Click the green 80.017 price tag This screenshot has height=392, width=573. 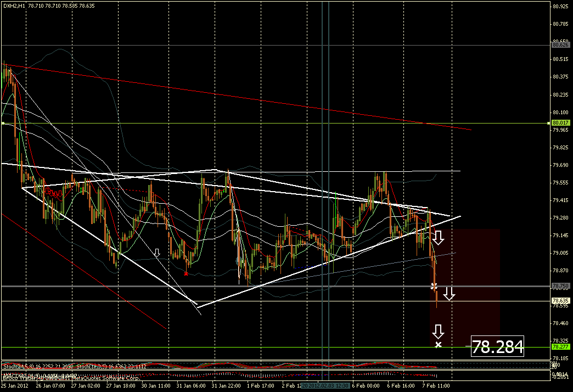[560, 123]
